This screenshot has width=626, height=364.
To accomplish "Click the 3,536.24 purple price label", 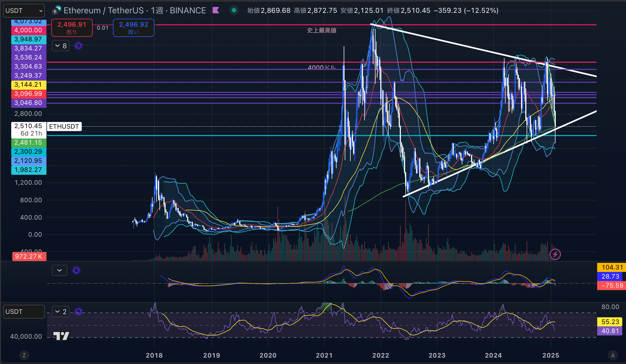I will pyautogui.click(x=29, y=57).
